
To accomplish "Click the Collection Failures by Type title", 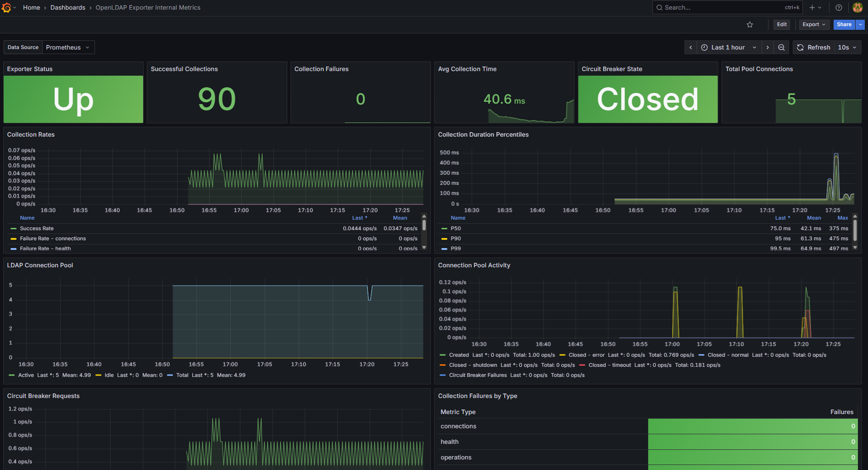I will tap(478, 396).
